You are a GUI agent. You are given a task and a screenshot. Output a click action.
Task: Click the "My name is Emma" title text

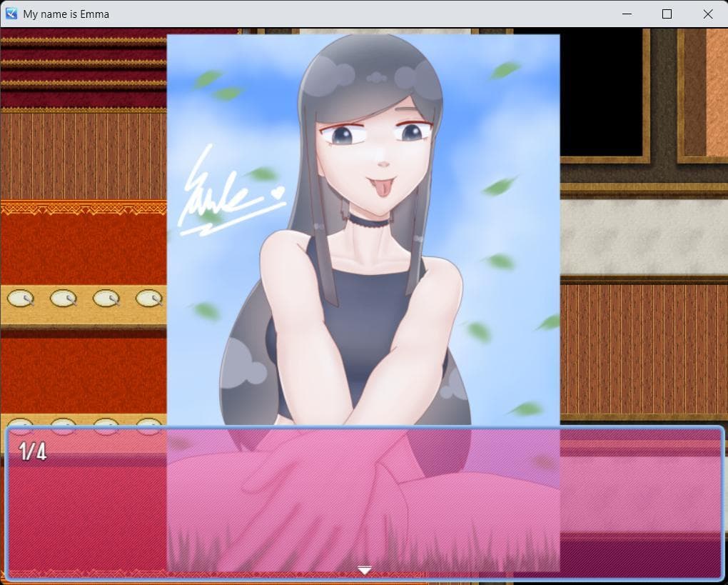pos(66,14)
